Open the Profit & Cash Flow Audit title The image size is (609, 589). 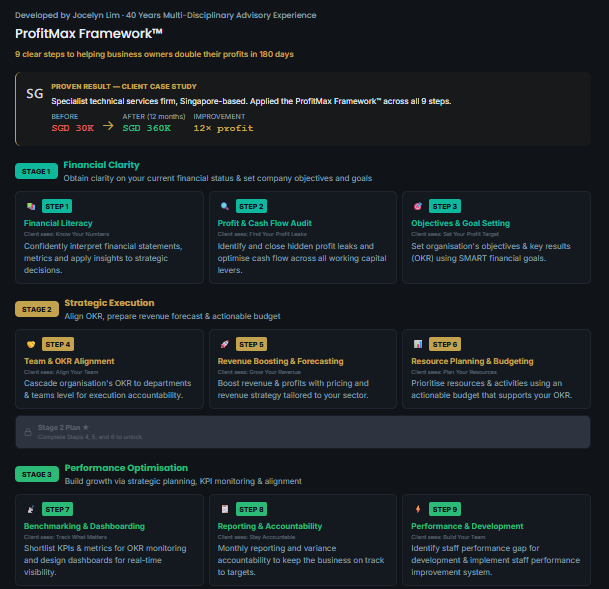coord(264,223)
